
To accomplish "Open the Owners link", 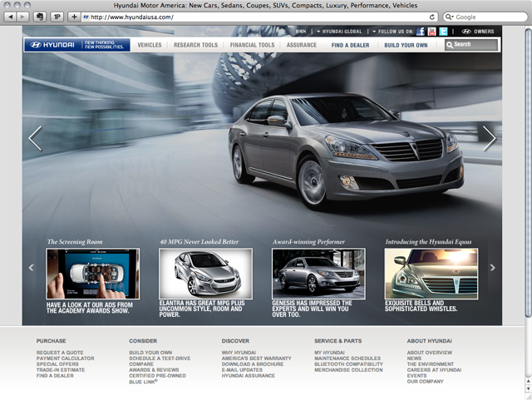I will 478,32.
